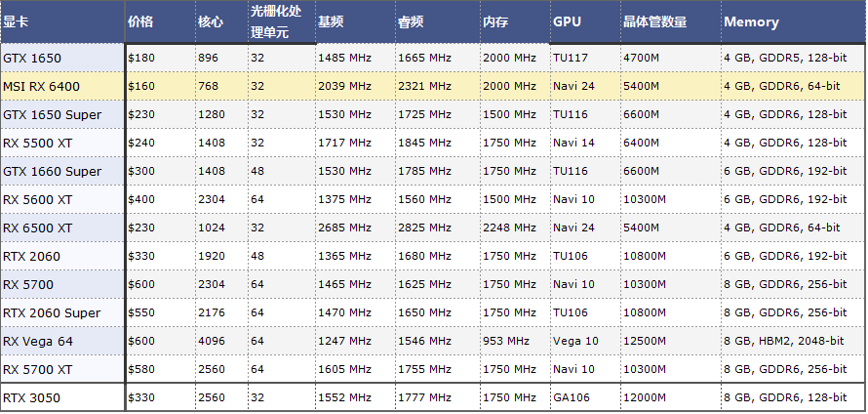The image size is (868, 414).
Task: Click the 1485 MHz base clock cell
Action: 355,59
